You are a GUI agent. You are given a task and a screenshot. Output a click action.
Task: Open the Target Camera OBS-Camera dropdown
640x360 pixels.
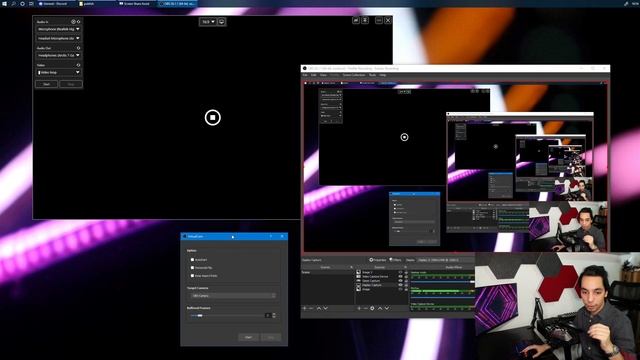233,296
